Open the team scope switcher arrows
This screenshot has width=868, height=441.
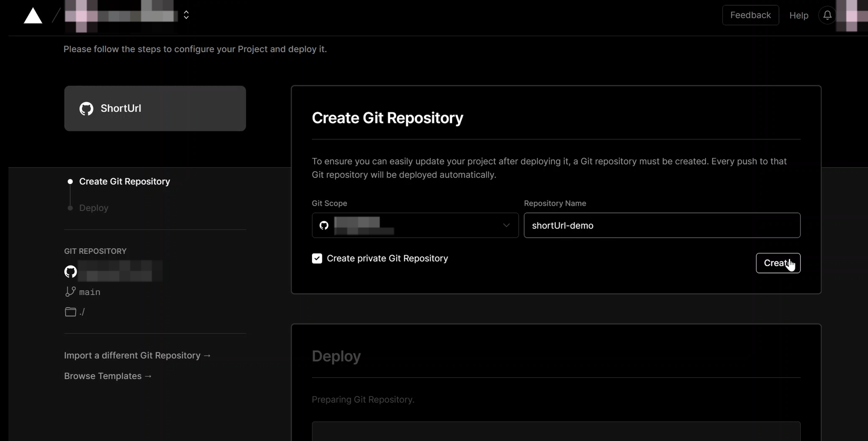(186, 15)
